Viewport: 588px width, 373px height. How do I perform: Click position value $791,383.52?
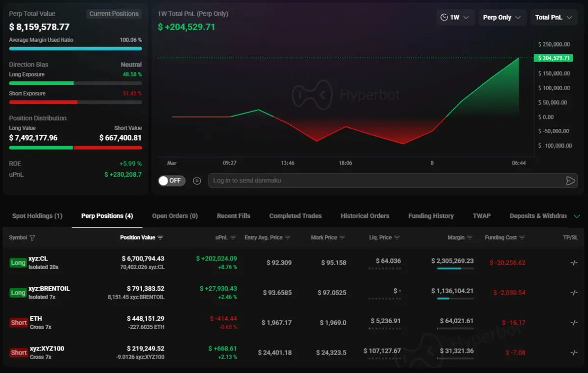point(146,289)
